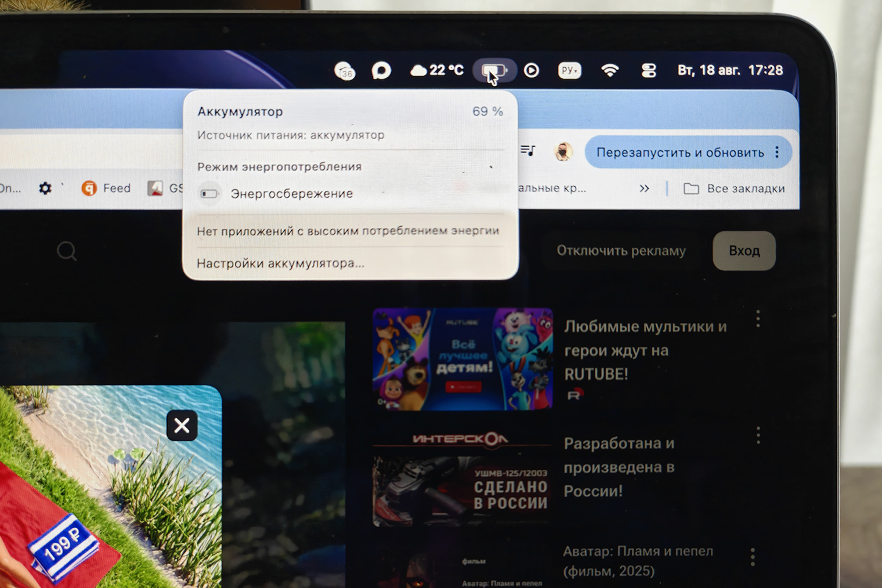Open the Всё лучшее детям video thumbnail
This screenshot has width=882, height=588.
point(462,359)
